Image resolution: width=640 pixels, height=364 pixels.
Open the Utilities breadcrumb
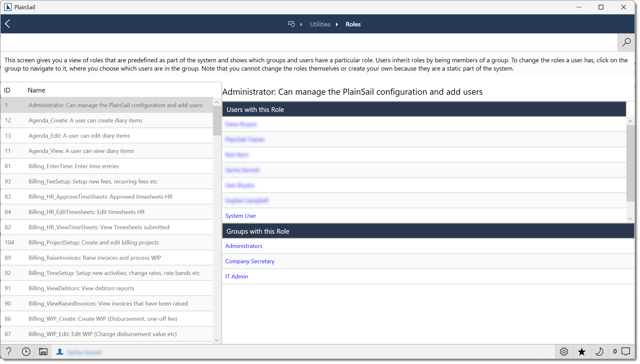320,24
